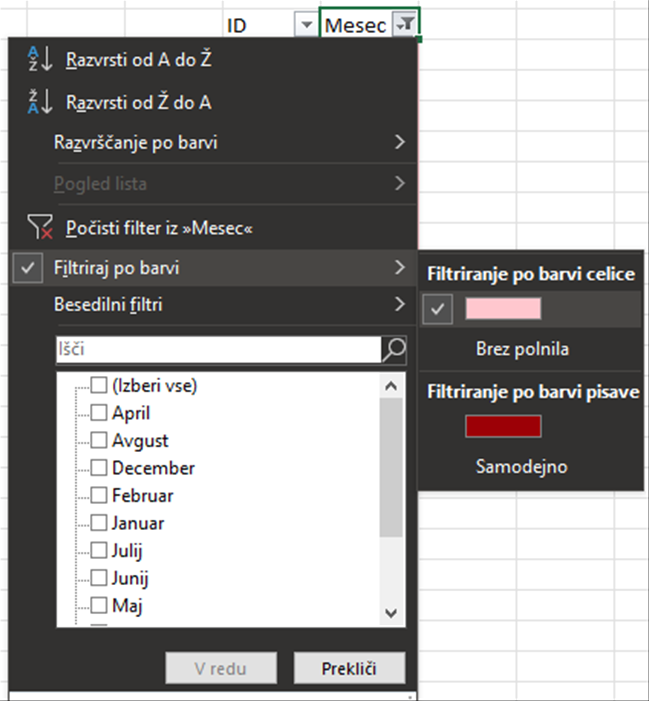
Task: Click the magnifier icon in search box
Action: (394, 349)
